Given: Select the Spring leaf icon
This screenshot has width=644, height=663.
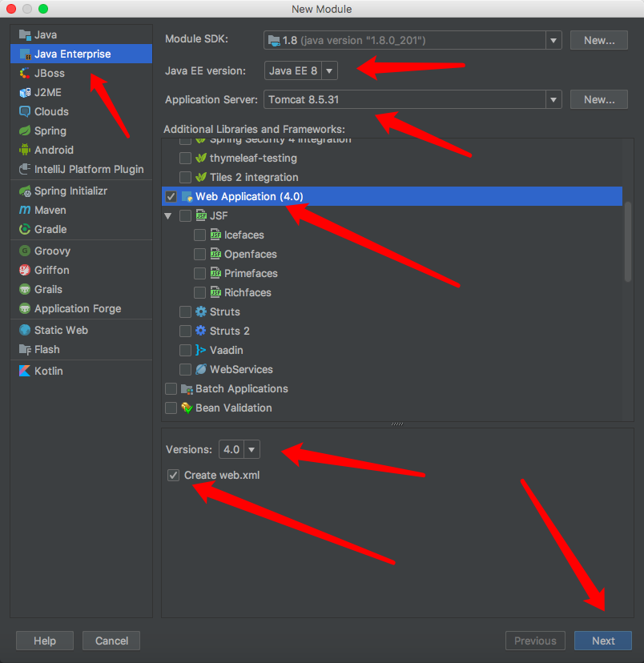Looking at the screenshot, I should pyautogui.click(x=25, y=131).
